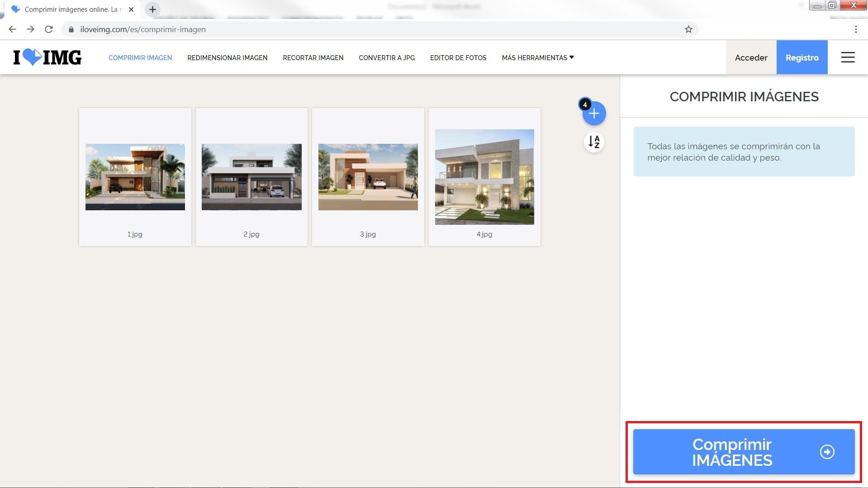Start compression with Comprimir IMÁGENES button
Image resolution: width=868 pixels, height=488 pixels.
point(744,452)
